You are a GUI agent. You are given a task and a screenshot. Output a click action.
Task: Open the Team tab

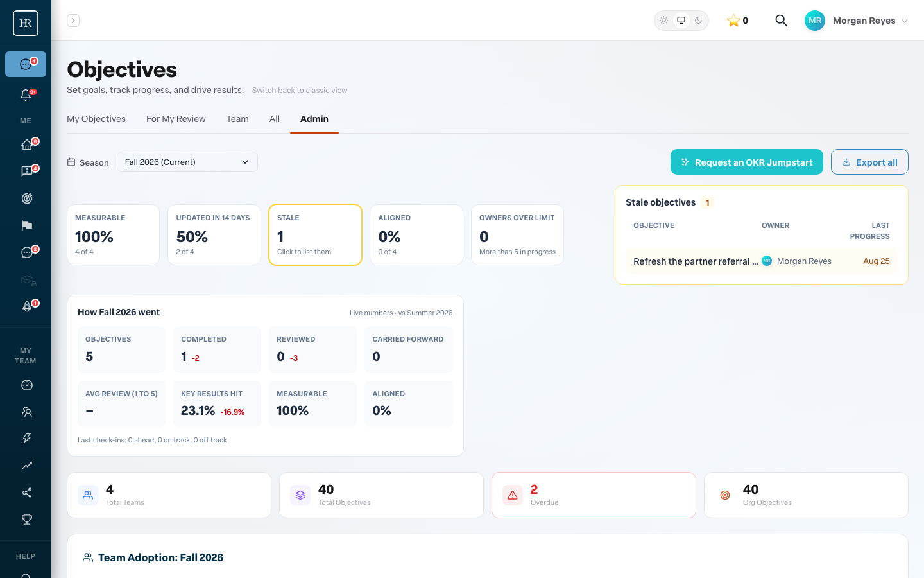(237, 119)
